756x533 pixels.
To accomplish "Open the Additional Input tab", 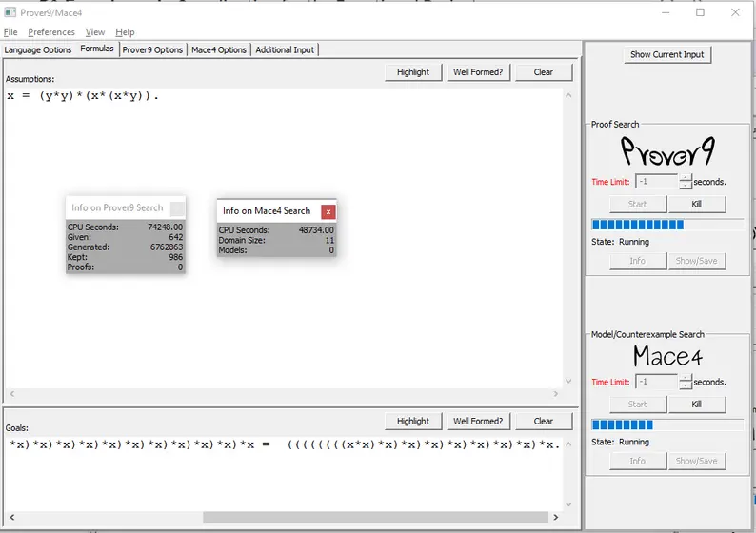I will tap(285, 49).
